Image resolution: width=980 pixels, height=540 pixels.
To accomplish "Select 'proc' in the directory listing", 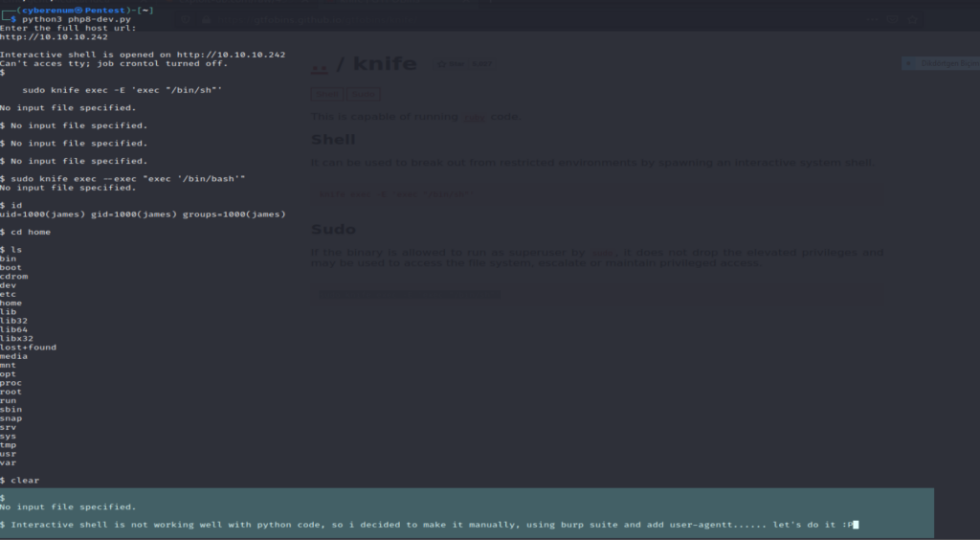I will click(x=11, y=383).
